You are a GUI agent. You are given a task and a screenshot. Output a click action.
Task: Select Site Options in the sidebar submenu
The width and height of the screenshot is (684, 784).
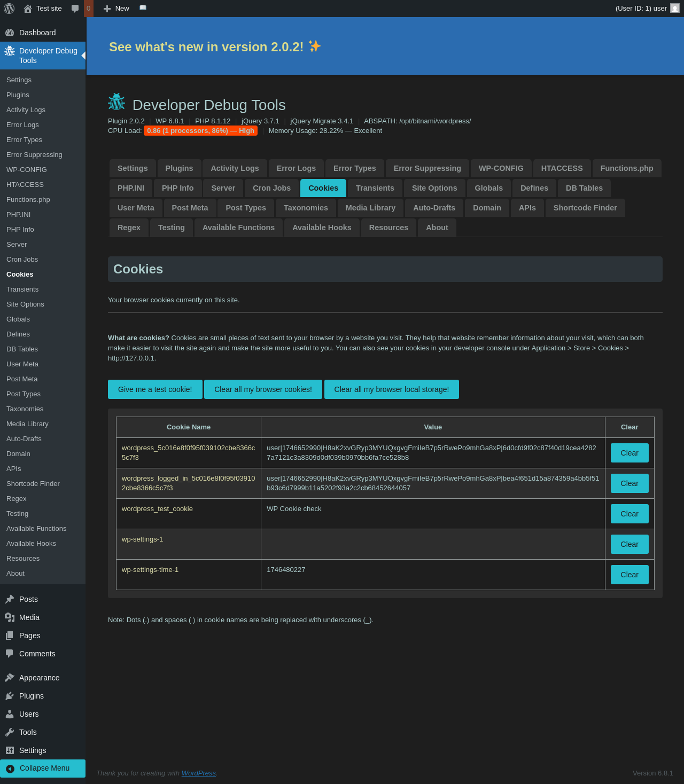coord(25,304)
